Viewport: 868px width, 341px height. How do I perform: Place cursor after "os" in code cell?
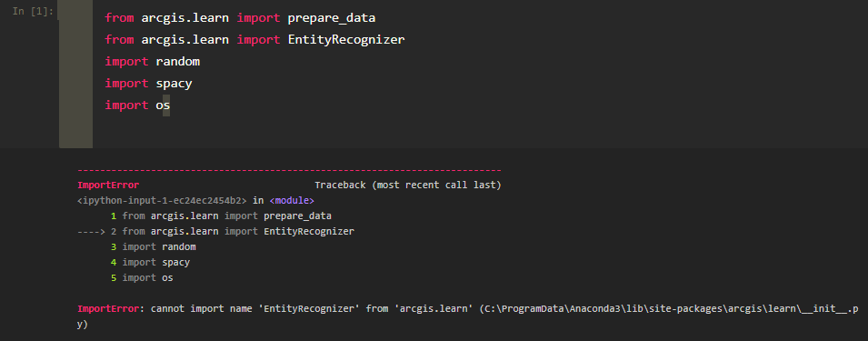171,105
